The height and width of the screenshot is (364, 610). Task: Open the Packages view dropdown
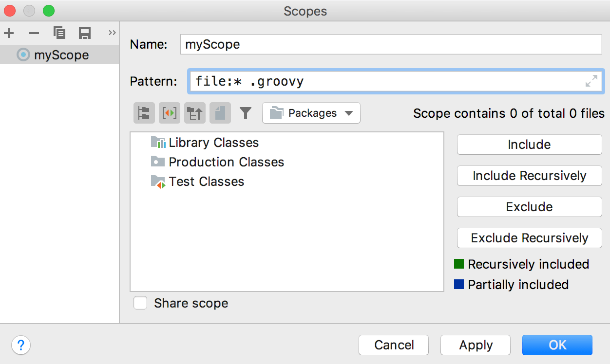311,113
